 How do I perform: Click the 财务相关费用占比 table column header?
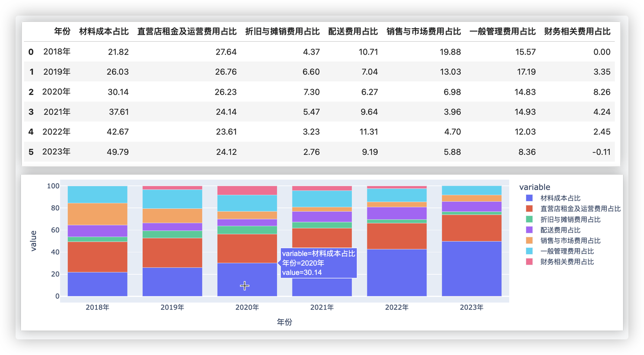577,31
